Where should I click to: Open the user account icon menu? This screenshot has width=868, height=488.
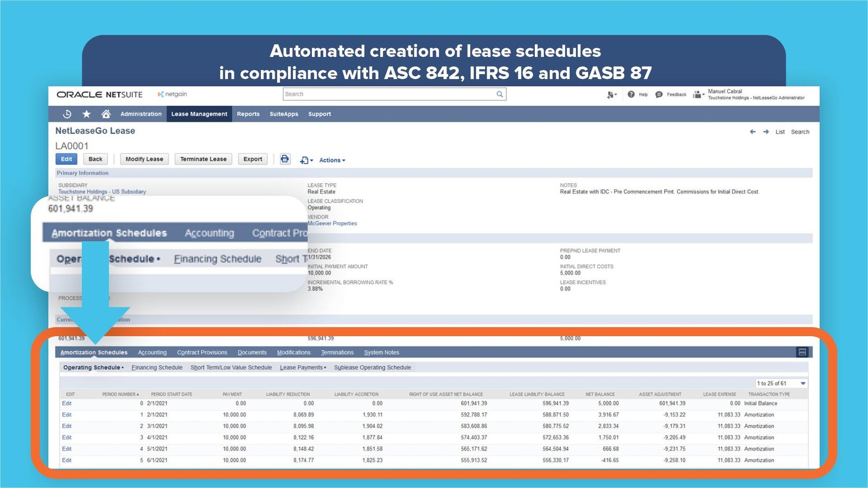[x=698, y=94]
